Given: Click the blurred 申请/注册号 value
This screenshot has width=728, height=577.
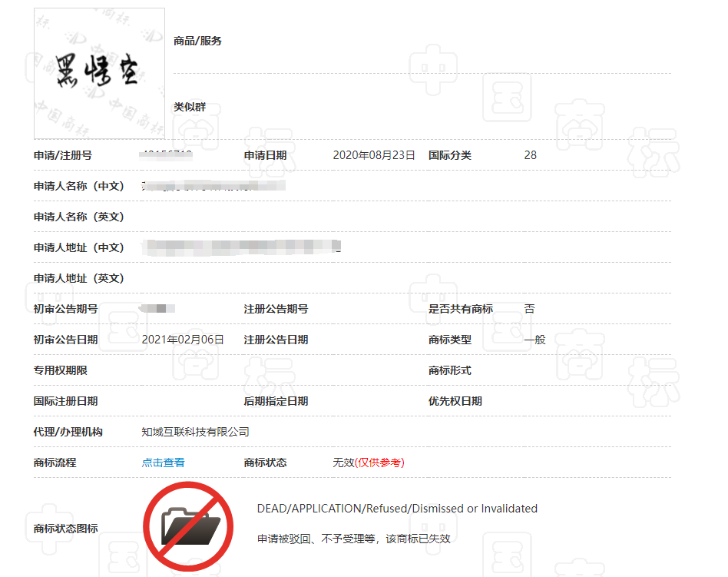Looking at the screenshot, I should coord(167,154).
